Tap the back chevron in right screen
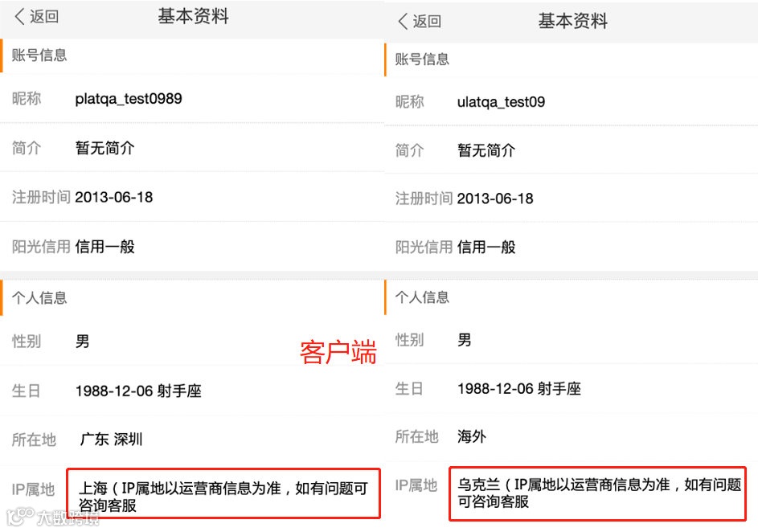 point(403,21)
